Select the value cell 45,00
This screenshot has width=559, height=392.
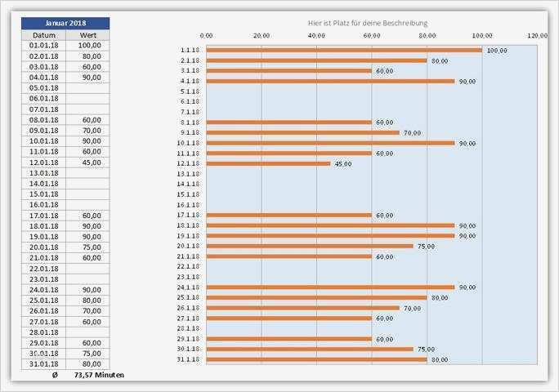(x=88, y=163)
